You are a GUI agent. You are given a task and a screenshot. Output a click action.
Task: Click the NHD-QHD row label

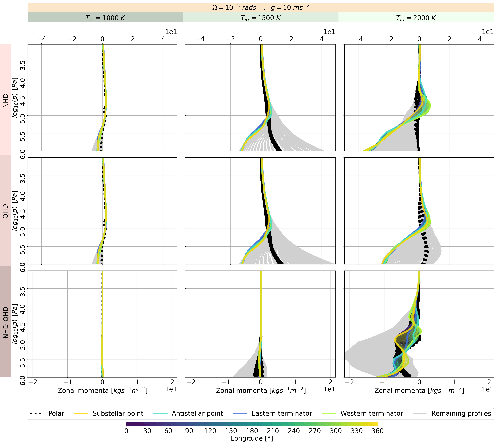(x=5, y=322)
